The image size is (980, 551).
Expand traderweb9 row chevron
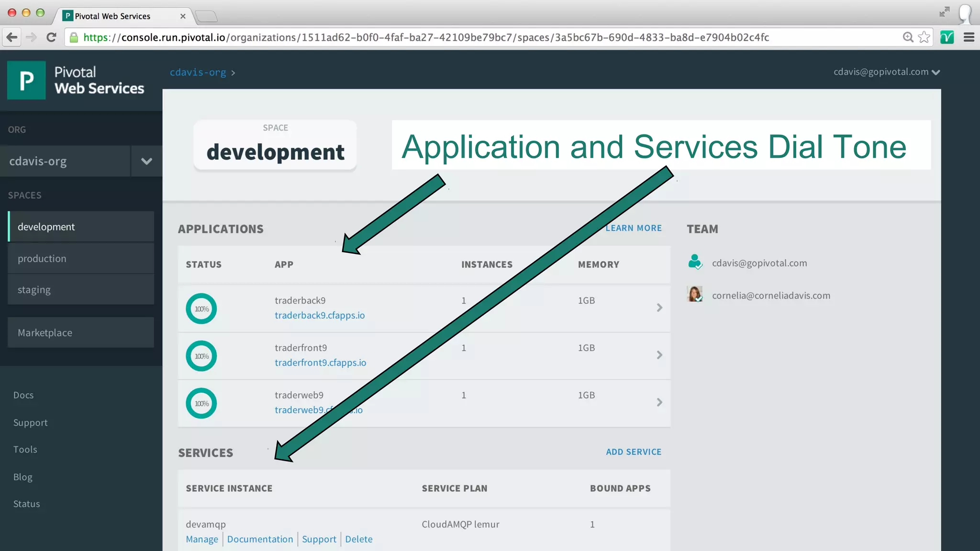[659, 402]
